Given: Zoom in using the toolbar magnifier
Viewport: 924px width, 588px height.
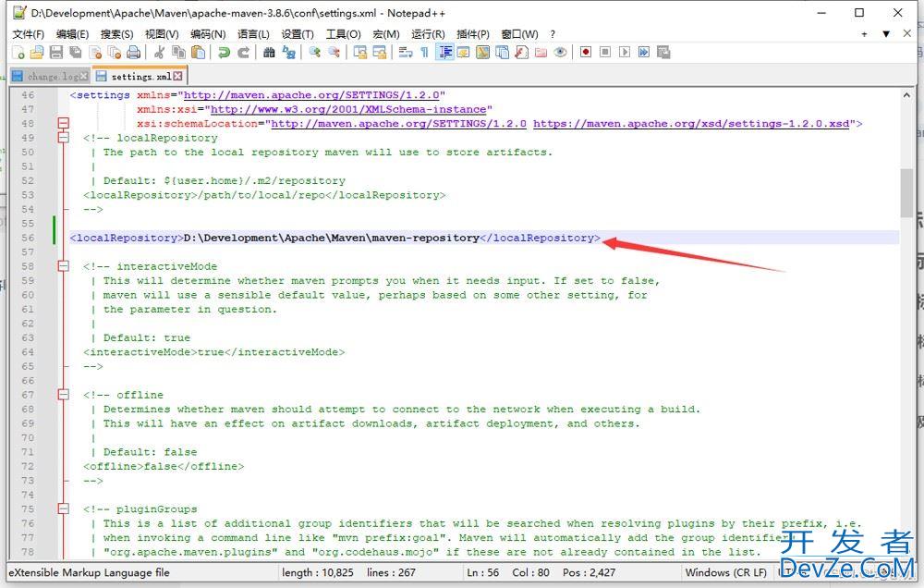Looking at the screenshot, I should (315, 53).
